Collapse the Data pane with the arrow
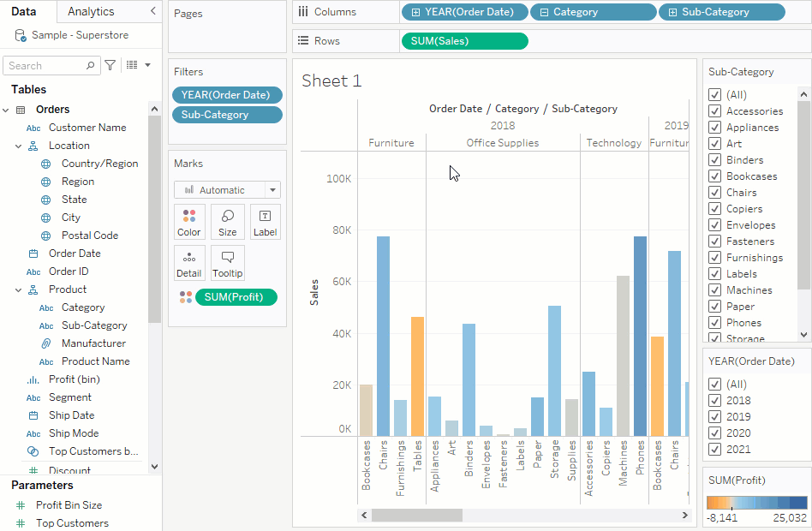Viewport: 812px width, 531px height. (x=152, y=11)
